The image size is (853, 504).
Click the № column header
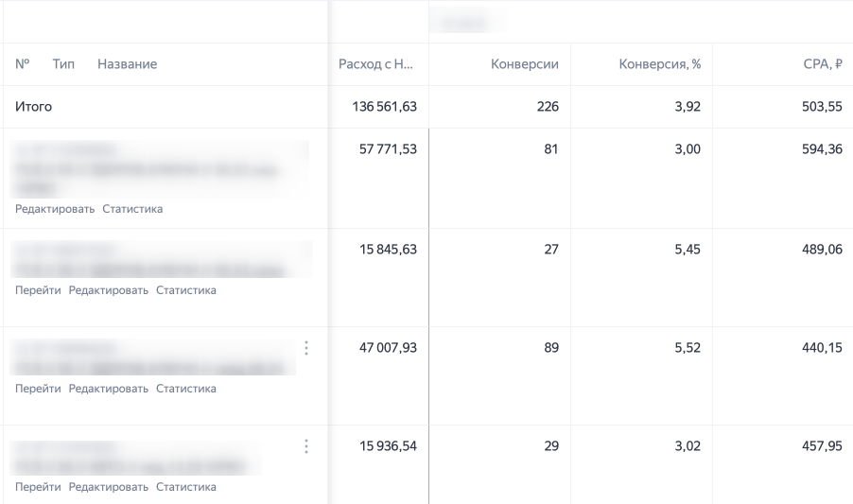pos(23,64)
